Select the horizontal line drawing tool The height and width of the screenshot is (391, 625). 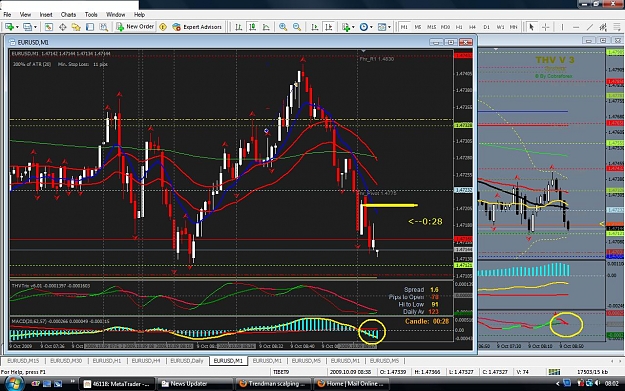coord(576,27)
